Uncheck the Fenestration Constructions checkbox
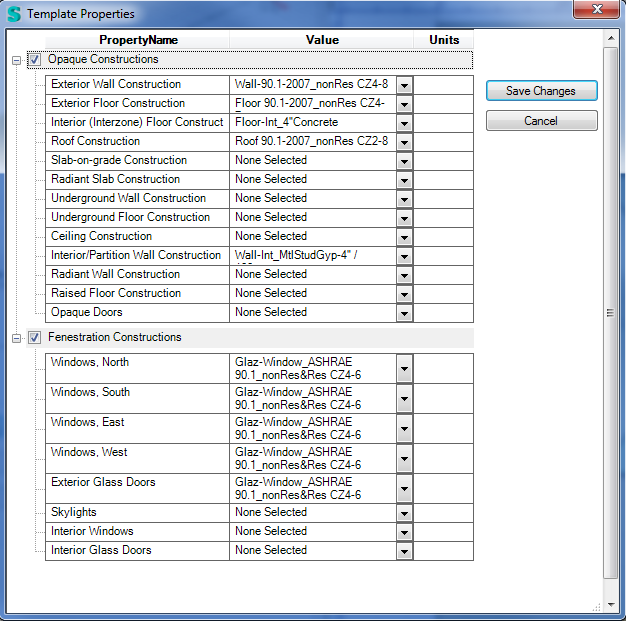The image size is (626, 621). pos(35,338)
